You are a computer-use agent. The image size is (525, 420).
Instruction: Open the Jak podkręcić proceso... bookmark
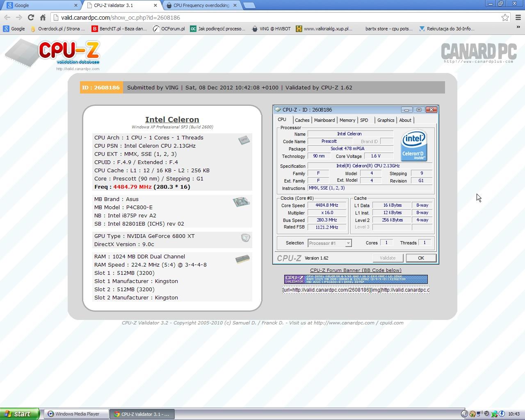pos(217,29)
